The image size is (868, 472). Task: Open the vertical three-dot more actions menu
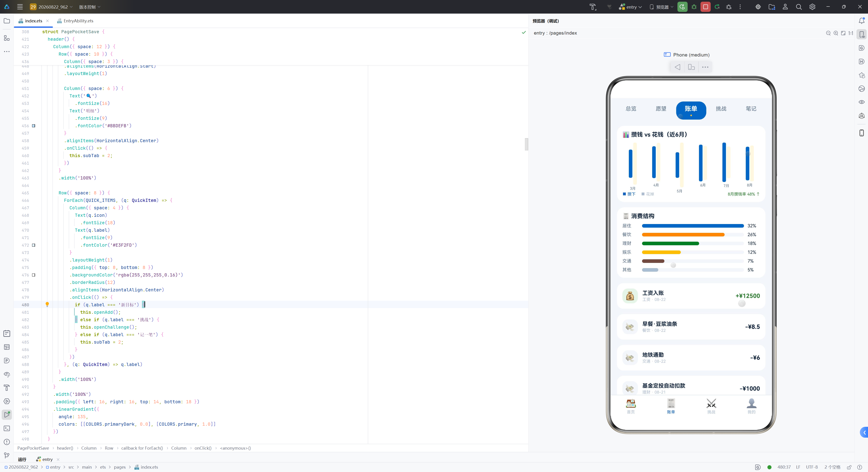click(x=740, y=7)
